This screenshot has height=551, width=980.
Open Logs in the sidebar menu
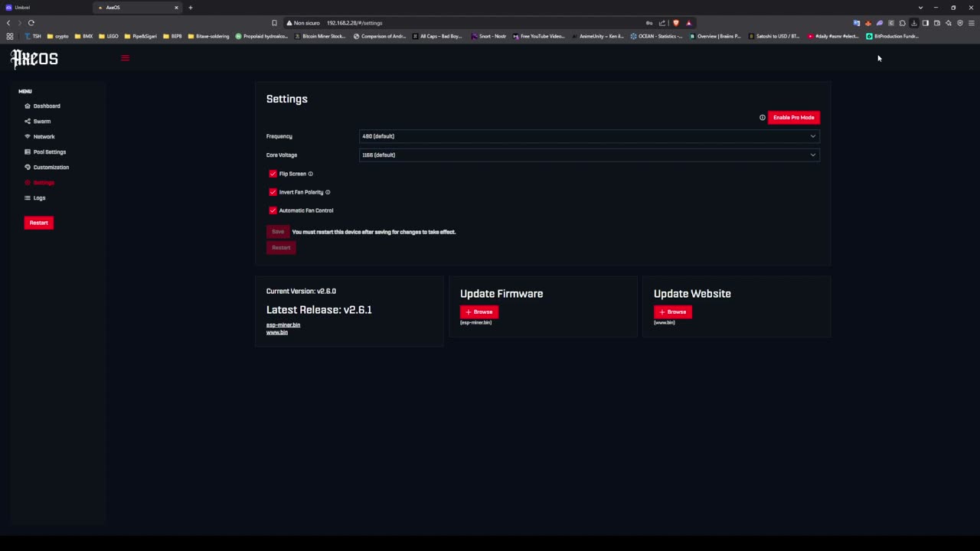pos(39,197)
